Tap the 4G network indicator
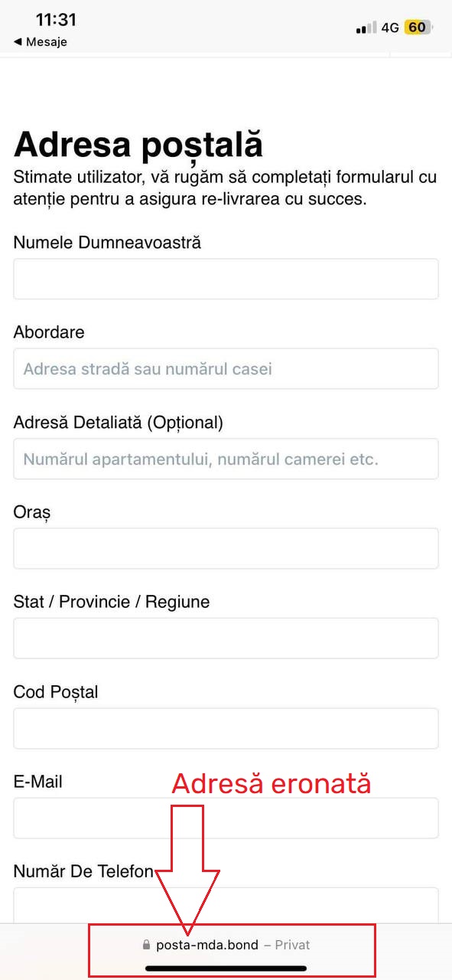 click(390, 28)
